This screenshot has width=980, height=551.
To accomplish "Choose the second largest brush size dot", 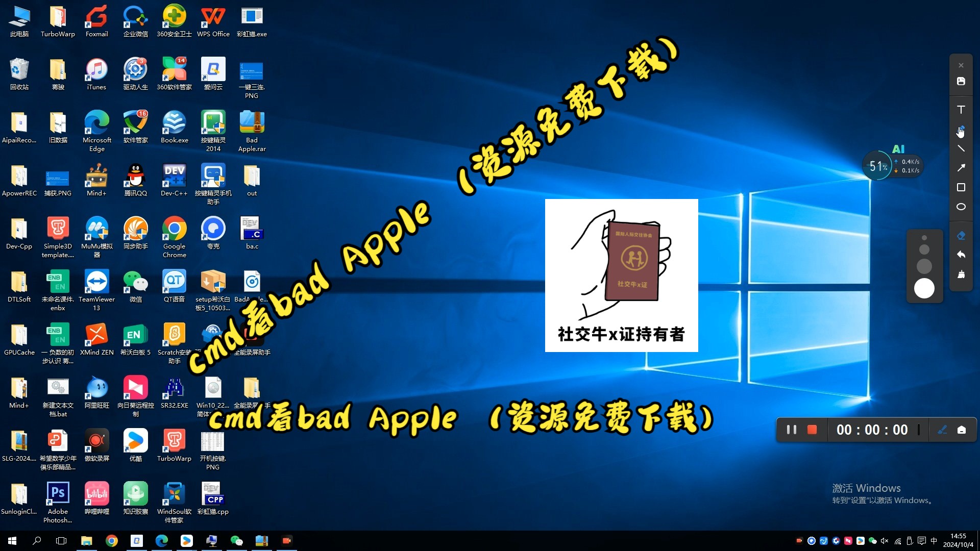I will click(924, 266).
